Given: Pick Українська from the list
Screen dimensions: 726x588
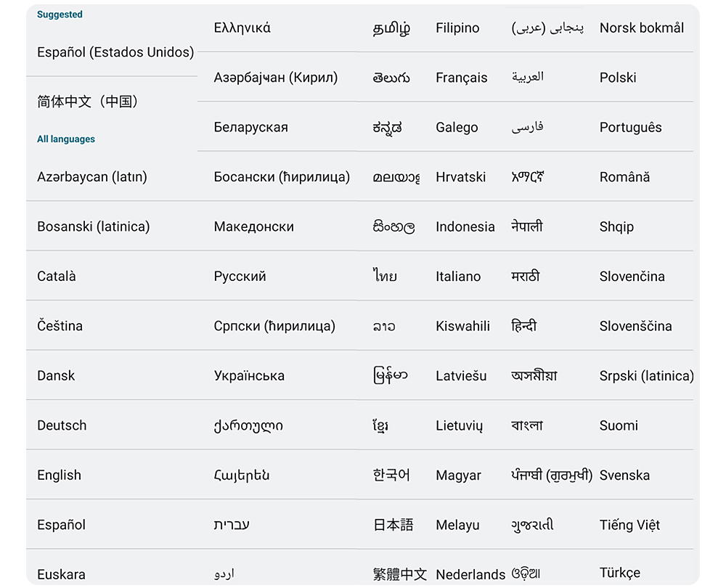Looking at the screenshot, I should [249, 376].
